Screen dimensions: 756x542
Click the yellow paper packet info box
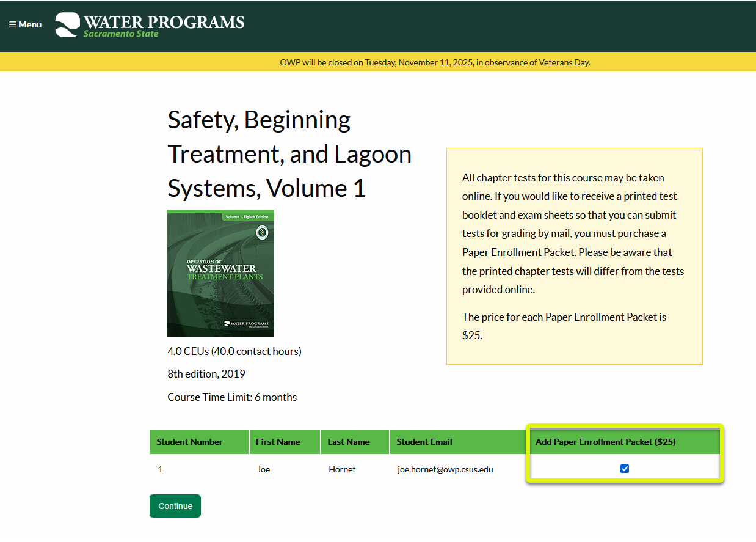click(574, 256)
